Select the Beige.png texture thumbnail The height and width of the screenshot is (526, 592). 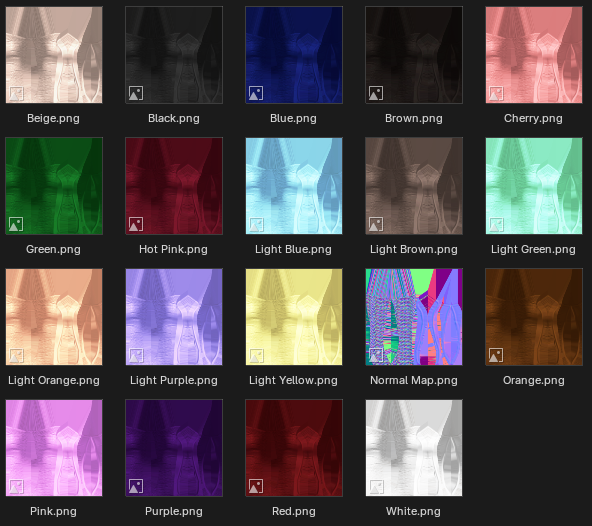tap(54, 55)
